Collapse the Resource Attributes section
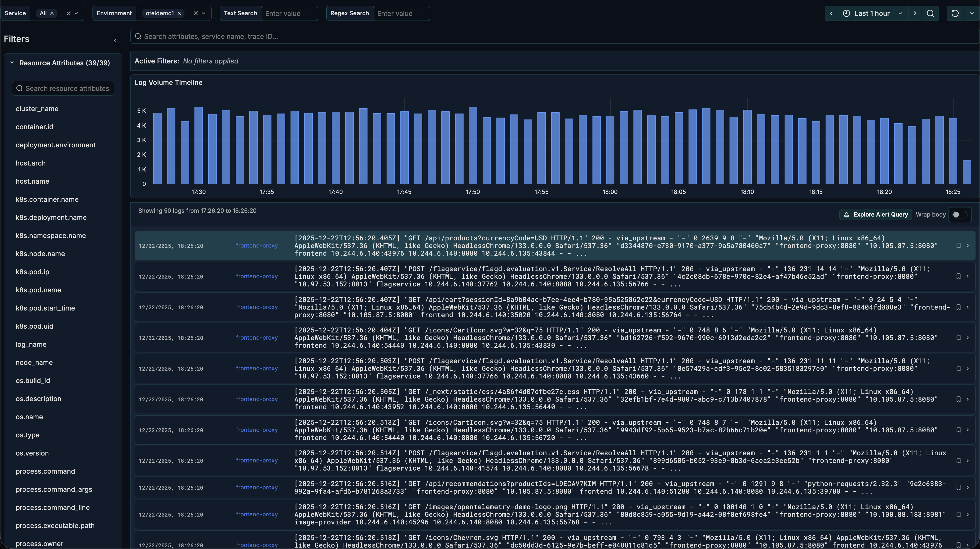Viewport: 980px width, 549px height. [11, 63]
